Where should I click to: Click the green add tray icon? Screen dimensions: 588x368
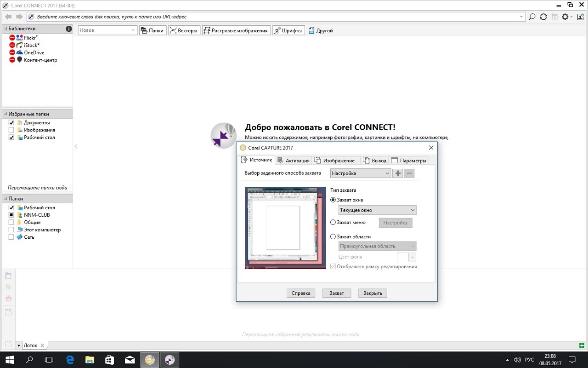point(582,345)
